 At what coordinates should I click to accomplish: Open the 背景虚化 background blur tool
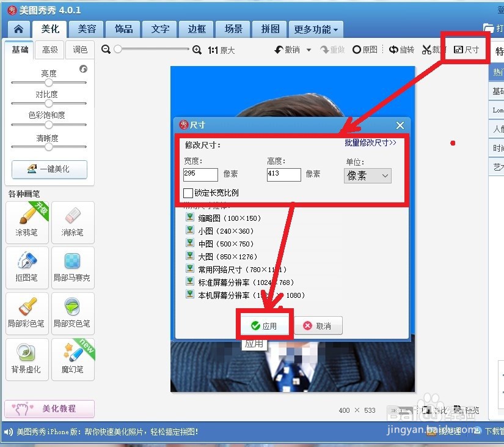point(27,359)
